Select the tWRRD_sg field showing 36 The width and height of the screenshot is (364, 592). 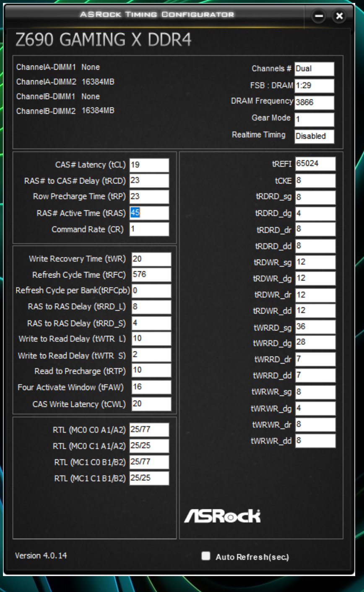(x=315, y=327)
